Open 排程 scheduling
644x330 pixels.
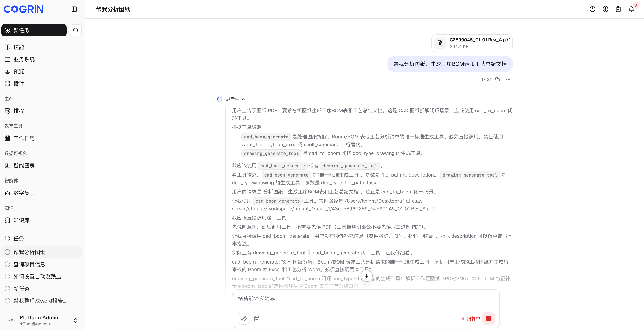(41, 111)
